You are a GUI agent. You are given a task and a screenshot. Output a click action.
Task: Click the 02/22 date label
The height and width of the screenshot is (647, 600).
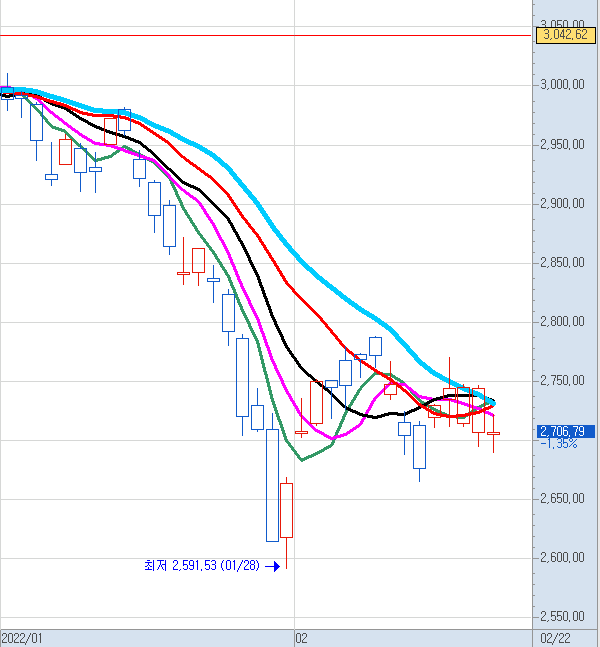[x=555, y=638]
